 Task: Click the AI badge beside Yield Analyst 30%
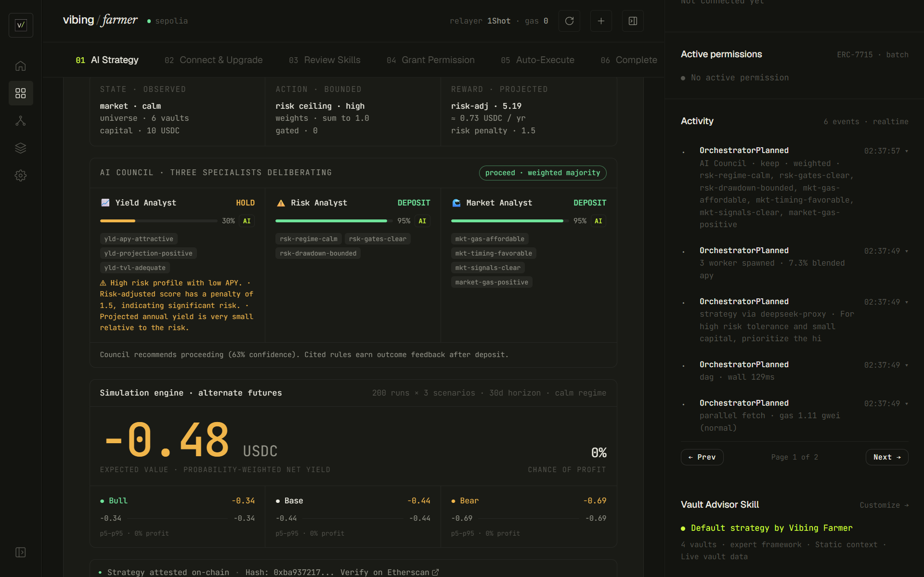(247, 221)
